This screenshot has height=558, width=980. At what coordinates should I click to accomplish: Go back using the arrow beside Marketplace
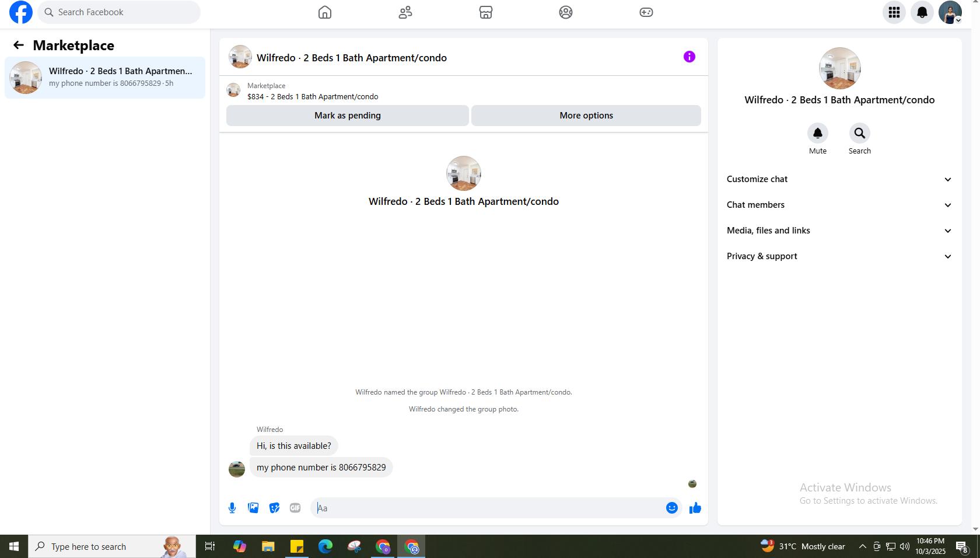pyautogui.click(x=19, y=45)
